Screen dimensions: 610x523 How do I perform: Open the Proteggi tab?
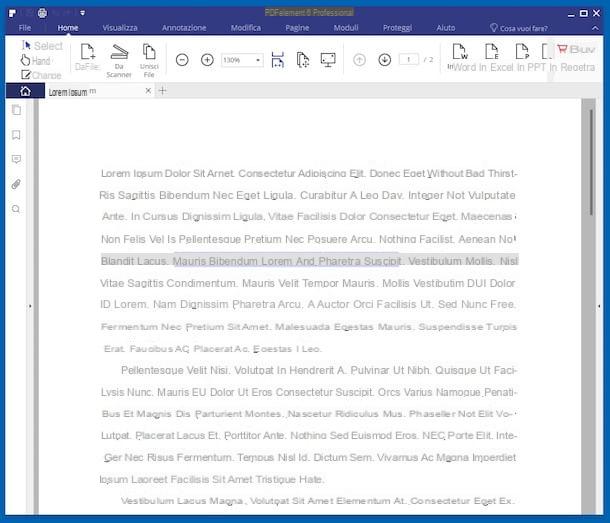click(397, 28)
